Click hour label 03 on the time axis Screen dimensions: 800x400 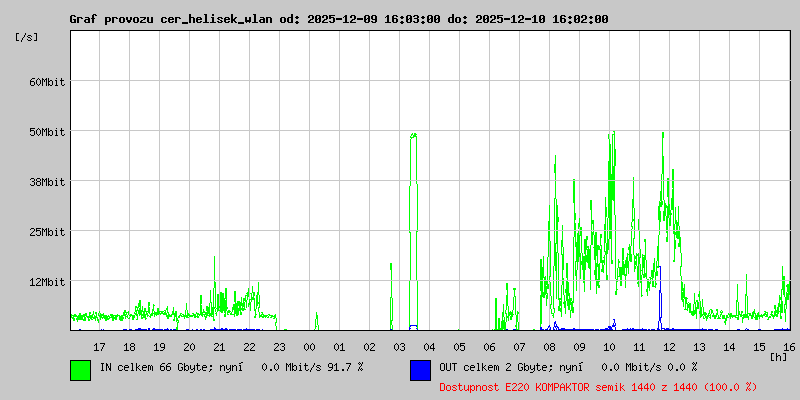[399, 347]
